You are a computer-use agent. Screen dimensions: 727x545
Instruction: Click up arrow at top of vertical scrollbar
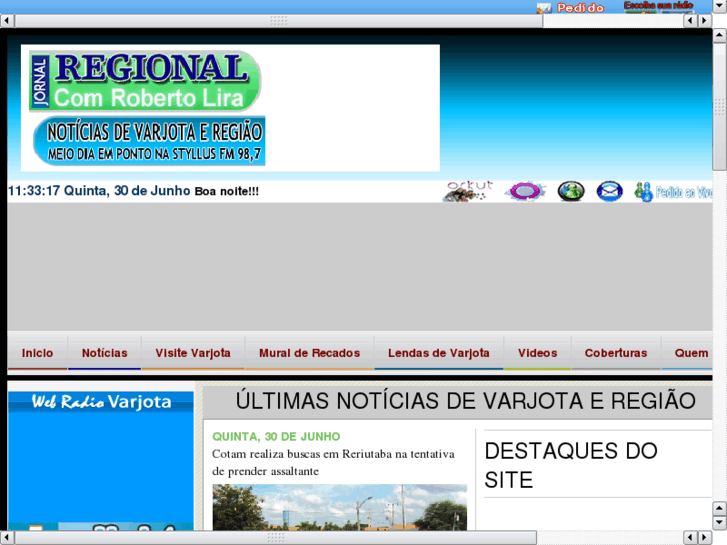[720, 35]
